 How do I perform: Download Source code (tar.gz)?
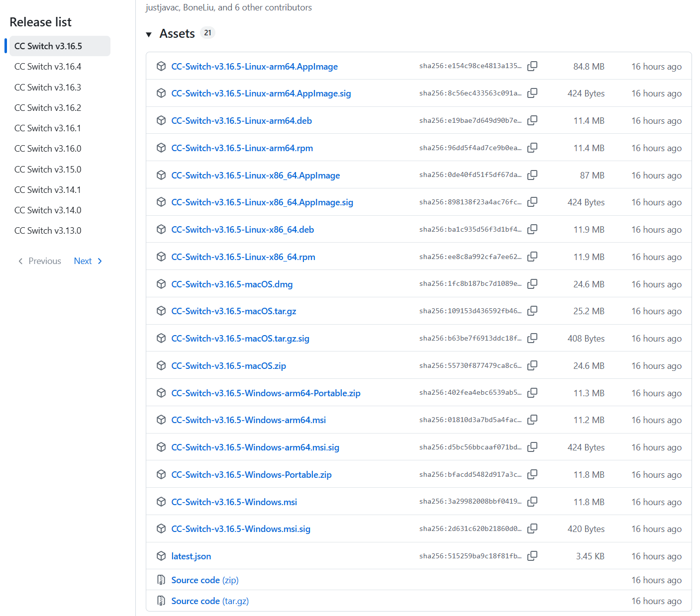(x=210, y=601)
